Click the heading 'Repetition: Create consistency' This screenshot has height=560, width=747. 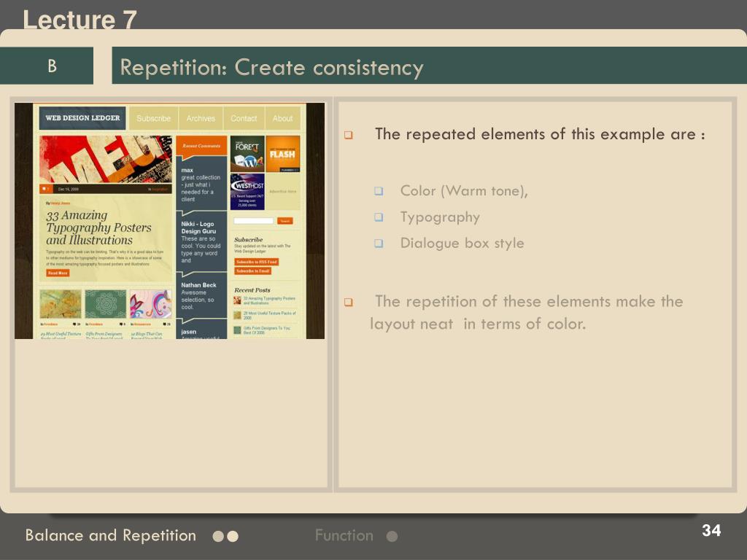click(x=271, y=67)
